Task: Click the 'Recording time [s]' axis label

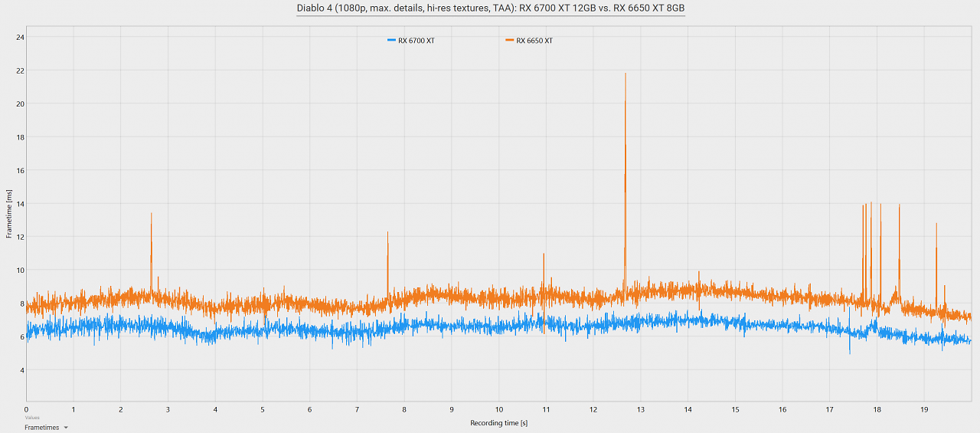Action: 499,423
